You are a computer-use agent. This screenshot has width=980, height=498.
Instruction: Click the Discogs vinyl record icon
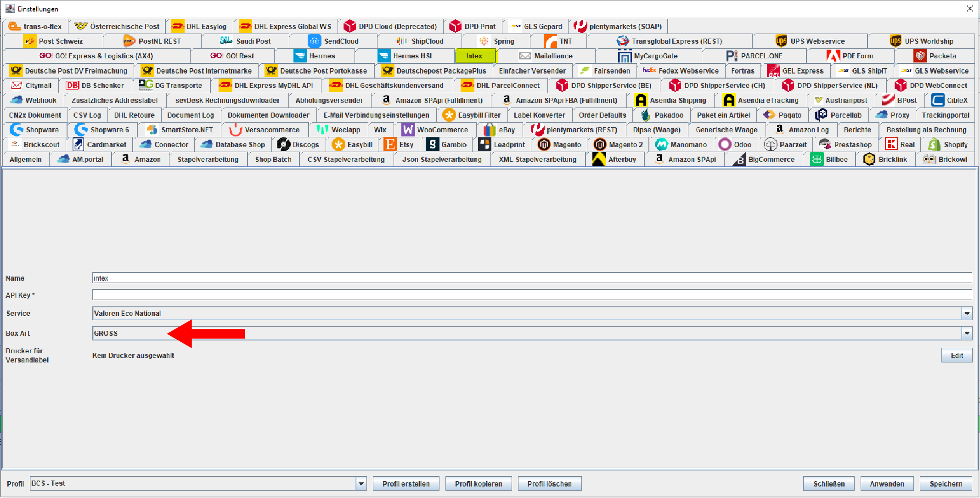(x=283, y=145)
